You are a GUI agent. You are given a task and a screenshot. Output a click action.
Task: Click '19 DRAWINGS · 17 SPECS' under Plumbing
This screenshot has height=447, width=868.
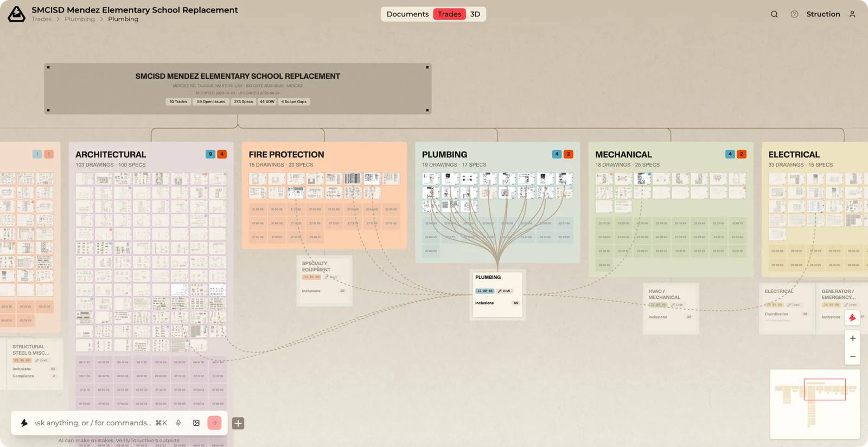[x=454, y=165]
